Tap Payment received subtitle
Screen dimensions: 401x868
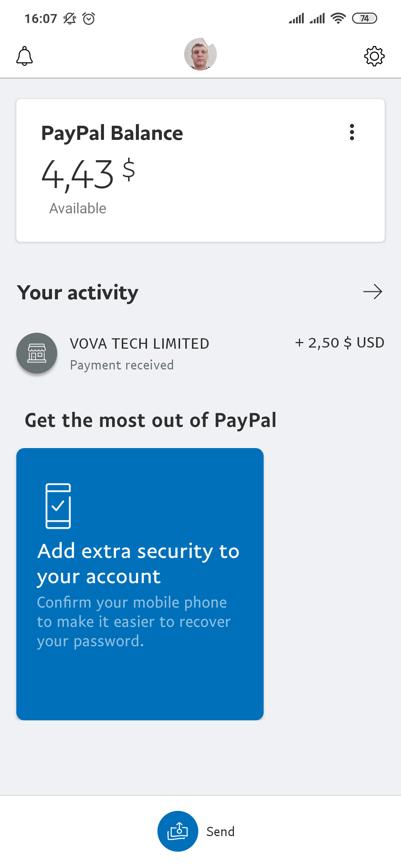tap(122, 365)
